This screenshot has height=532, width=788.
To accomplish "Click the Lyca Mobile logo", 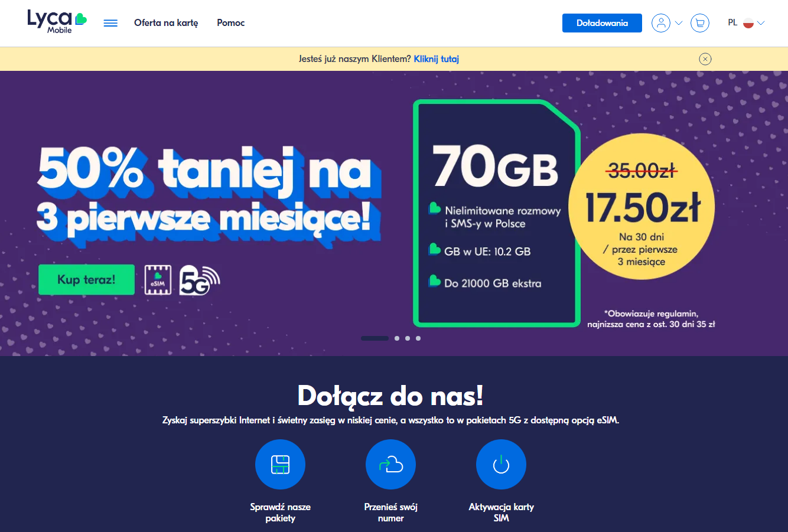I will (x=57, y=22).
